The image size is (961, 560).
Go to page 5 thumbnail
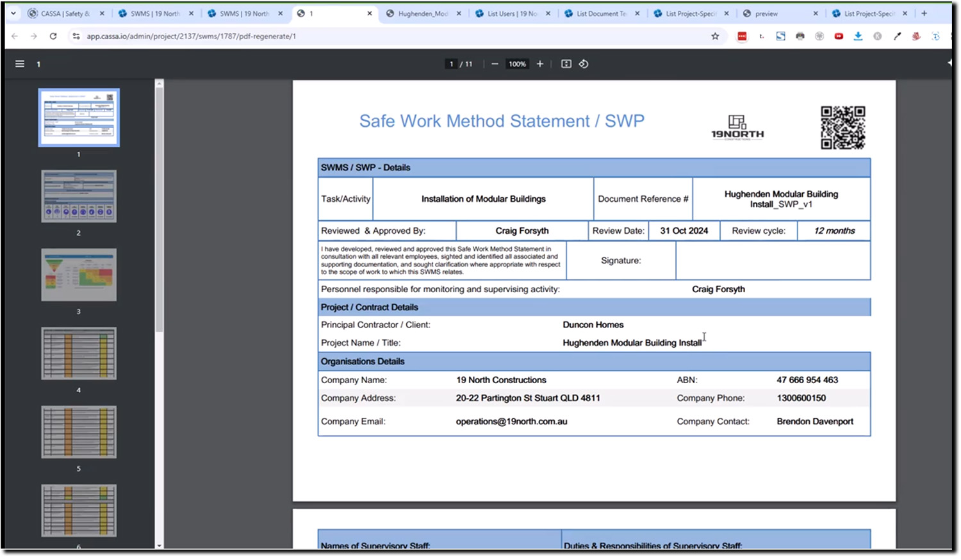79,432
